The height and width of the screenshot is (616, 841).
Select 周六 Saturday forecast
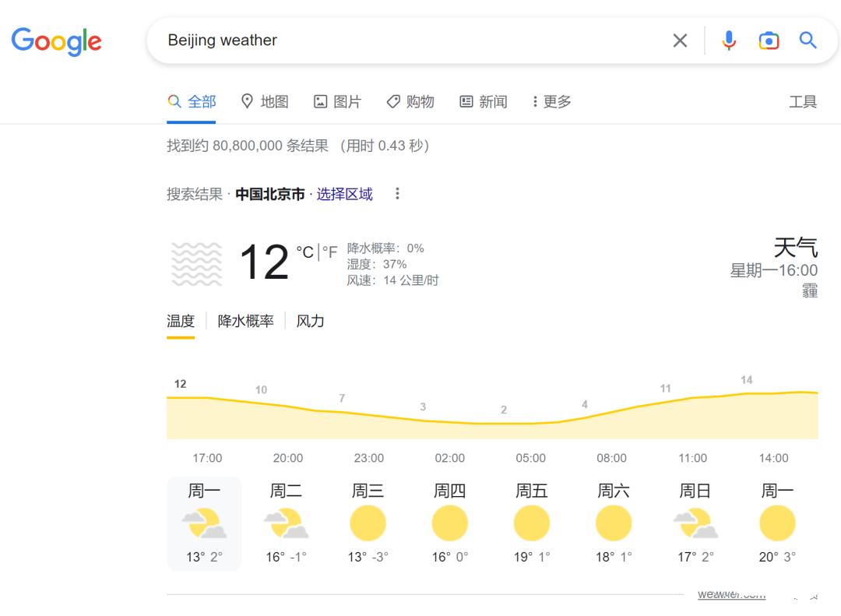point(613,522)
